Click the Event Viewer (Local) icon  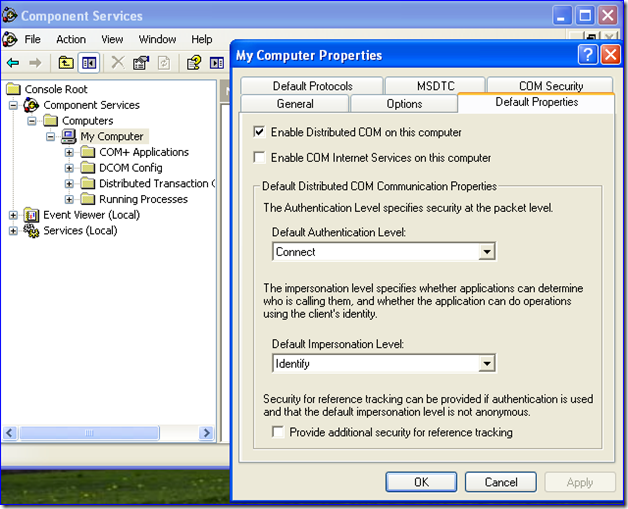pos(31,215)
